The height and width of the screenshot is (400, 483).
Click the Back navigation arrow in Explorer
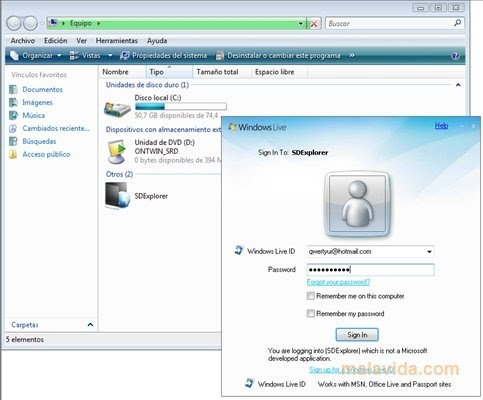(14, 23)
